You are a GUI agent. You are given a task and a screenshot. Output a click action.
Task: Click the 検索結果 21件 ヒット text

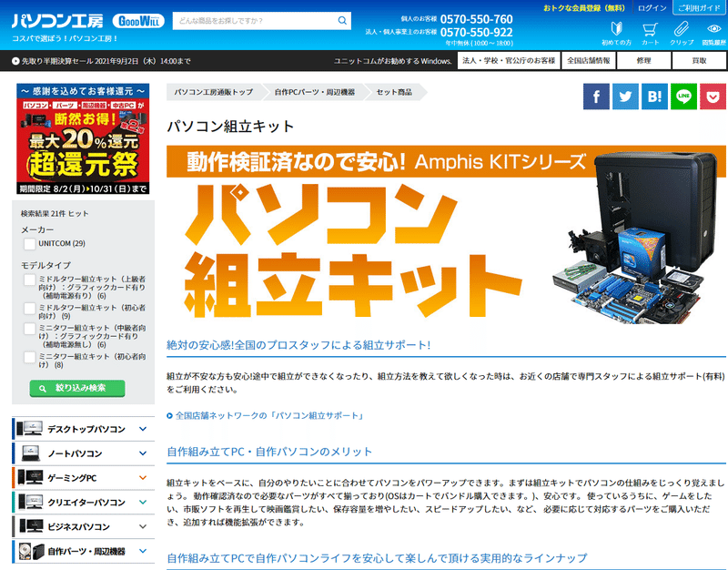(x=55, y=214)
